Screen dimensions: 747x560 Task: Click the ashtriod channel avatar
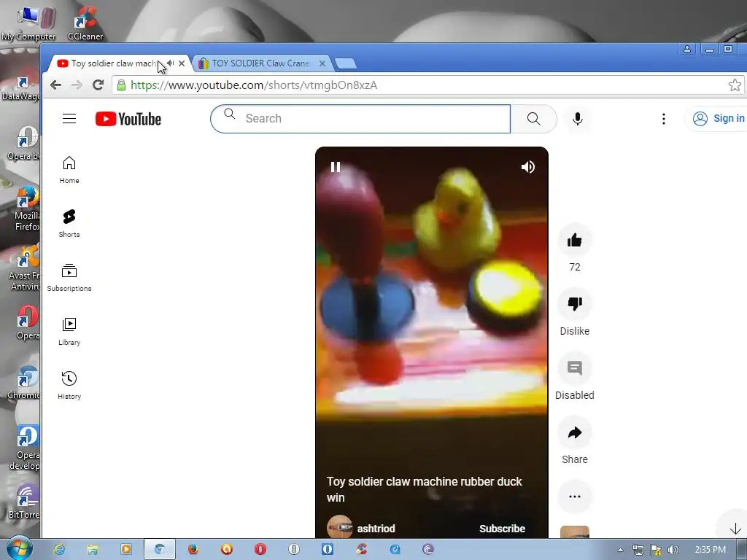pyautogui.click(x=339, y=527)
